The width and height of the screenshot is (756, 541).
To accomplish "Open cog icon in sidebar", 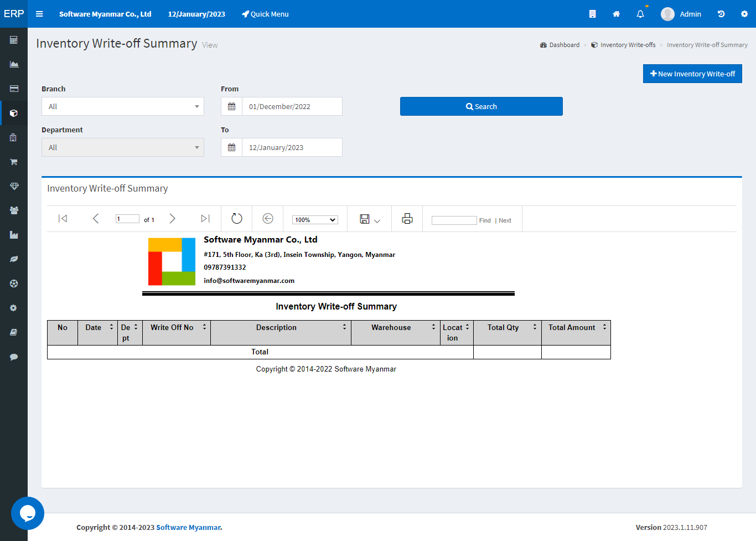I will (x=14, y=308).
